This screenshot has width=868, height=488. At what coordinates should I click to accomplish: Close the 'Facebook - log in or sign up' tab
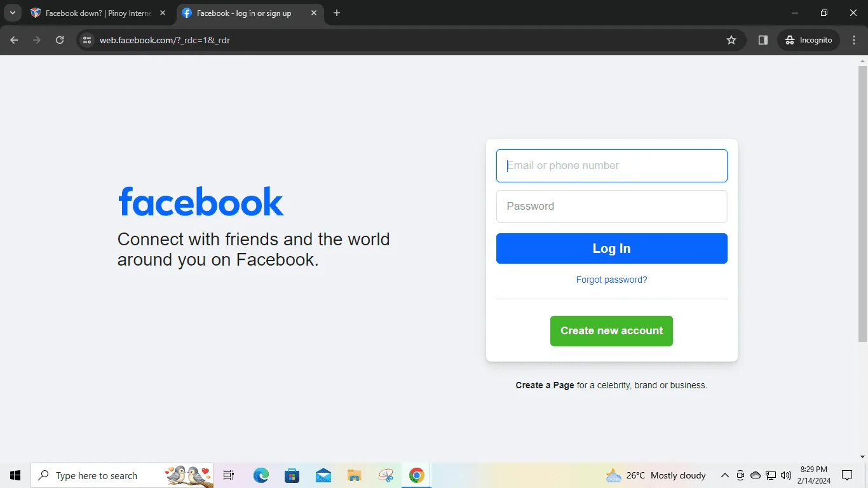pos(314,13)
